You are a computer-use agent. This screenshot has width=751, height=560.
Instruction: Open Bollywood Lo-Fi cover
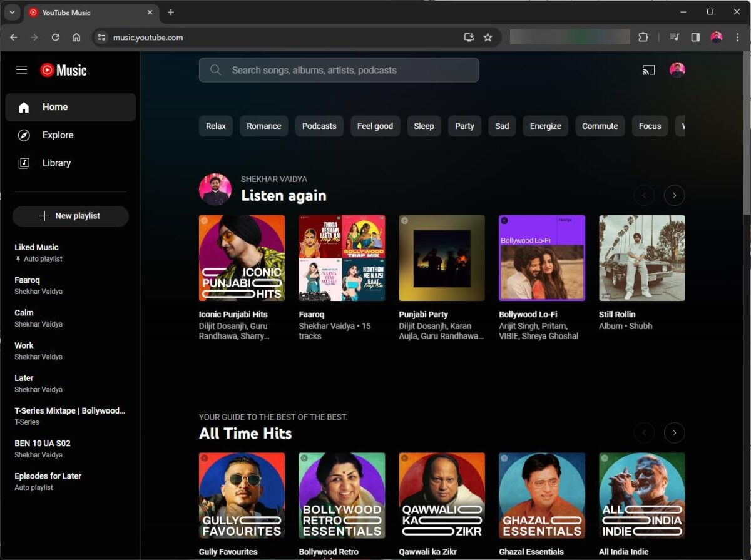click(542, 258)
